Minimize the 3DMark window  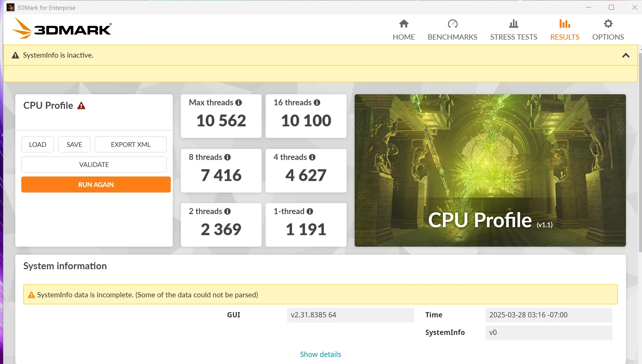tap(589, 8)
